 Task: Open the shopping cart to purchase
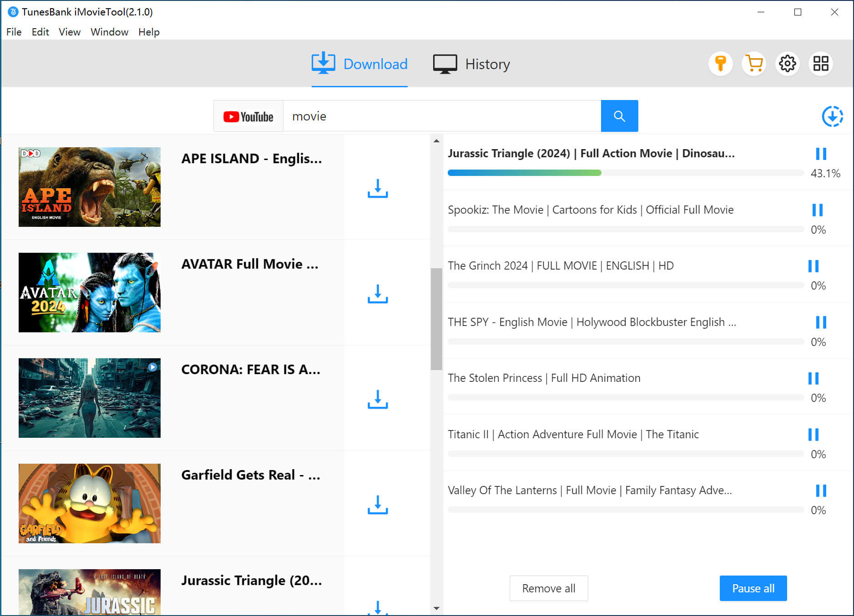754,64
